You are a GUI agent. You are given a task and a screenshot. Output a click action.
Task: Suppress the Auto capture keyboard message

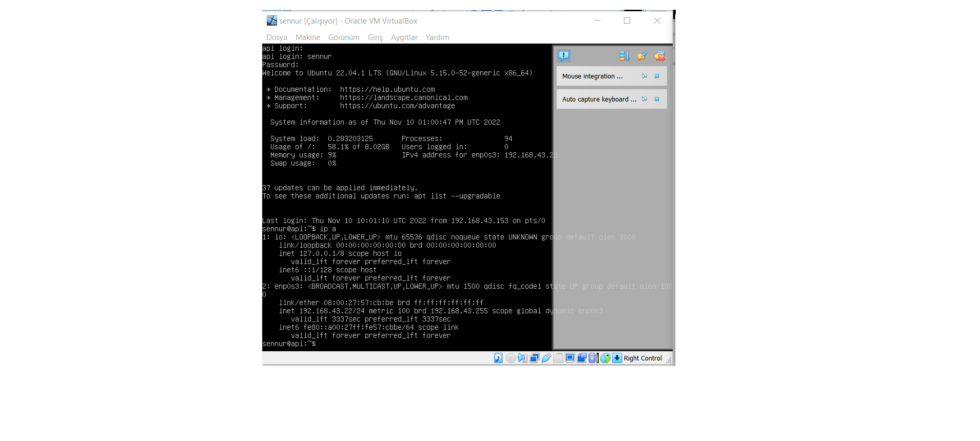pyautogui.click(x=644, y=99)
